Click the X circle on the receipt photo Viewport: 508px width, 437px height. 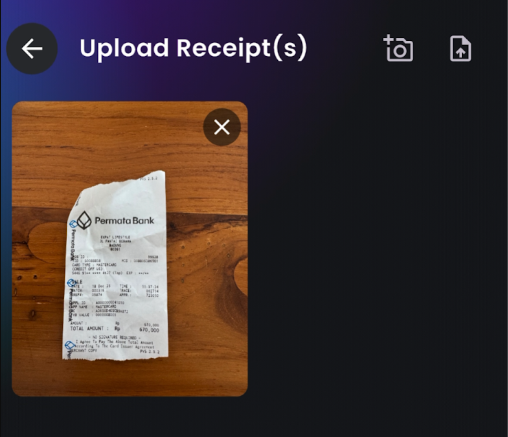pos(222,127)
